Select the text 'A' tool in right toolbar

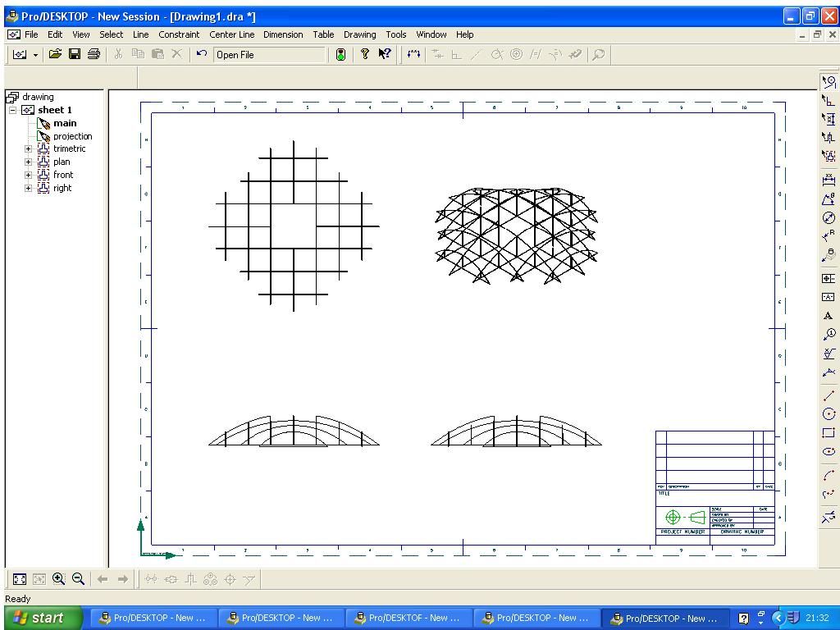pos(829,316)
